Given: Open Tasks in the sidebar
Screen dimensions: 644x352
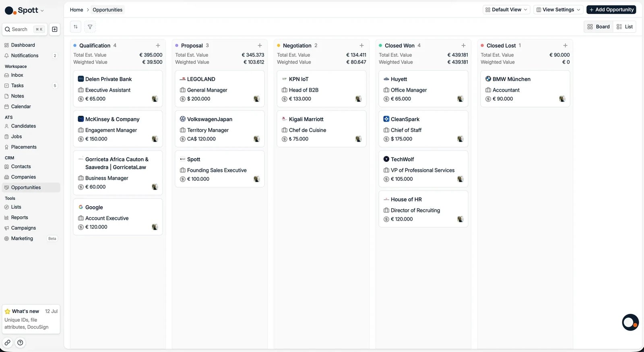Looking at the screenshot, I should 31,85.
